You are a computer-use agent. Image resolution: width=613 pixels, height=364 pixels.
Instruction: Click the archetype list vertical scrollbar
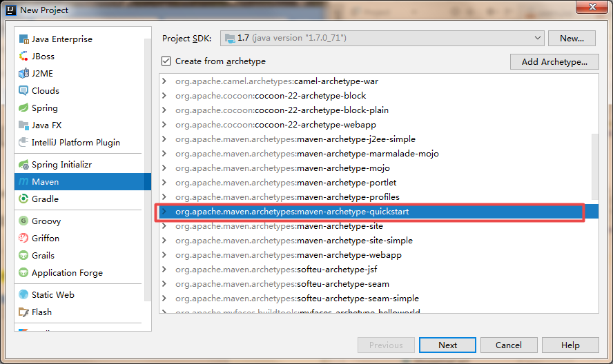pos(595,167)
